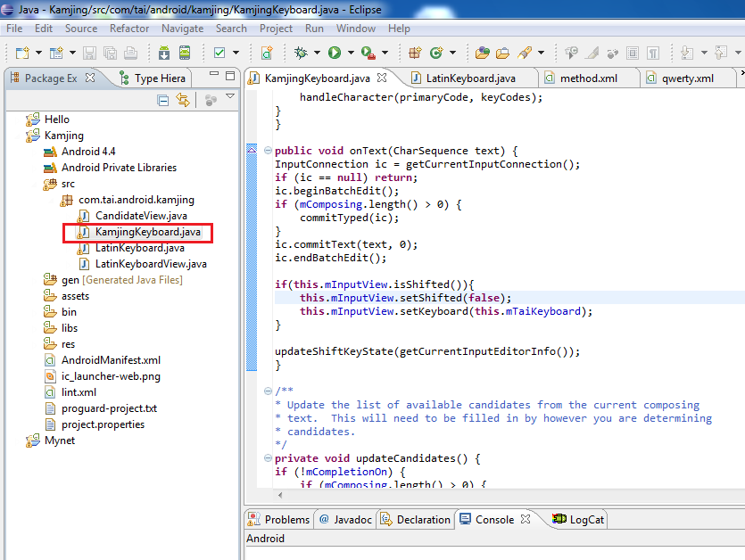
Task: Open the Navigate menu
Action: (182, 29)
